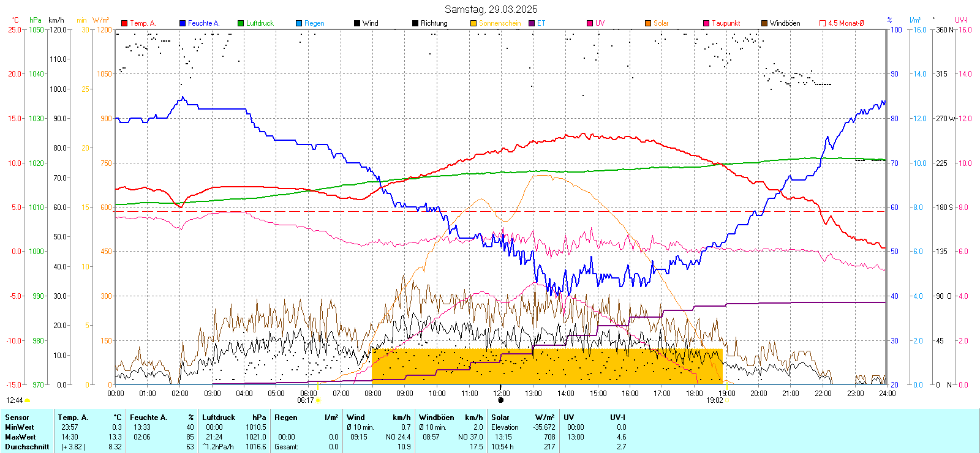Screen dimensions: 980x453
Task: Click the red Temp. A. legend square
Action: pyautogui.click(x=124, y=23)
